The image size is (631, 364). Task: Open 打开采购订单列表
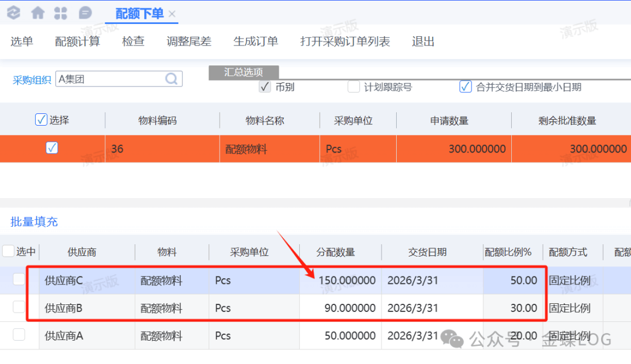click(345, 41)
